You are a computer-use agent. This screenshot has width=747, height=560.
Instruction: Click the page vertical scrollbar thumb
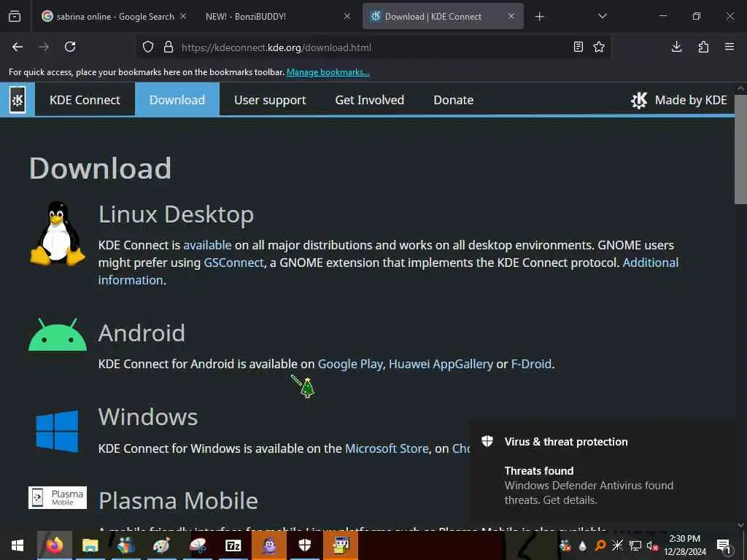tap(740, 149)
